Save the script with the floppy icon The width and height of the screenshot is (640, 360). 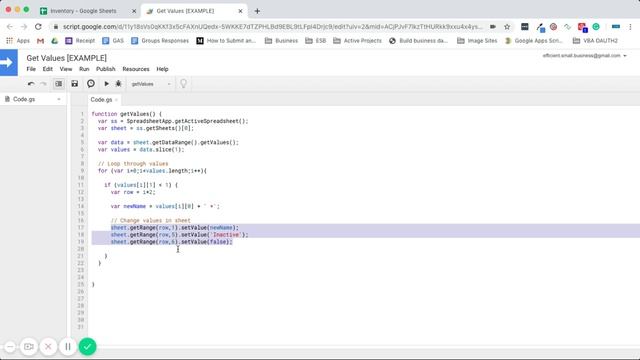coord(75,84)
